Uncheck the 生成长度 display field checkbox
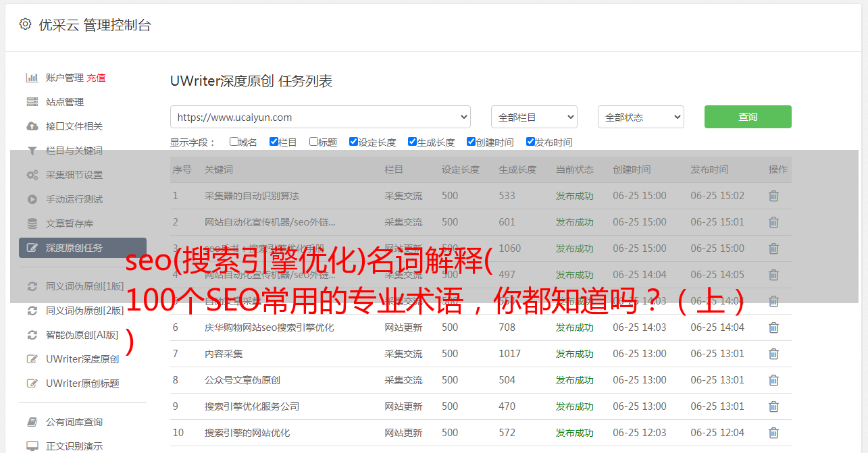Screen dimensions: 868x453 tap(412, 142)
